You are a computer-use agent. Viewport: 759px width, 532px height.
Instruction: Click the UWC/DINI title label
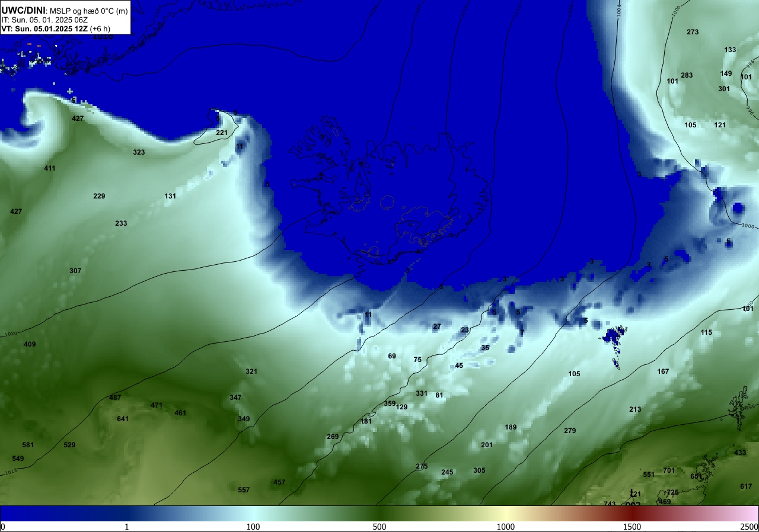point(23,10)
